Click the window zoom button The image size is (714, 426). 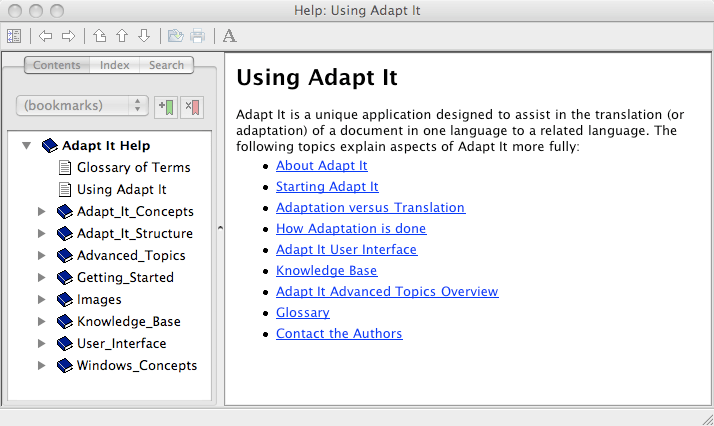(x=57, y=10)
